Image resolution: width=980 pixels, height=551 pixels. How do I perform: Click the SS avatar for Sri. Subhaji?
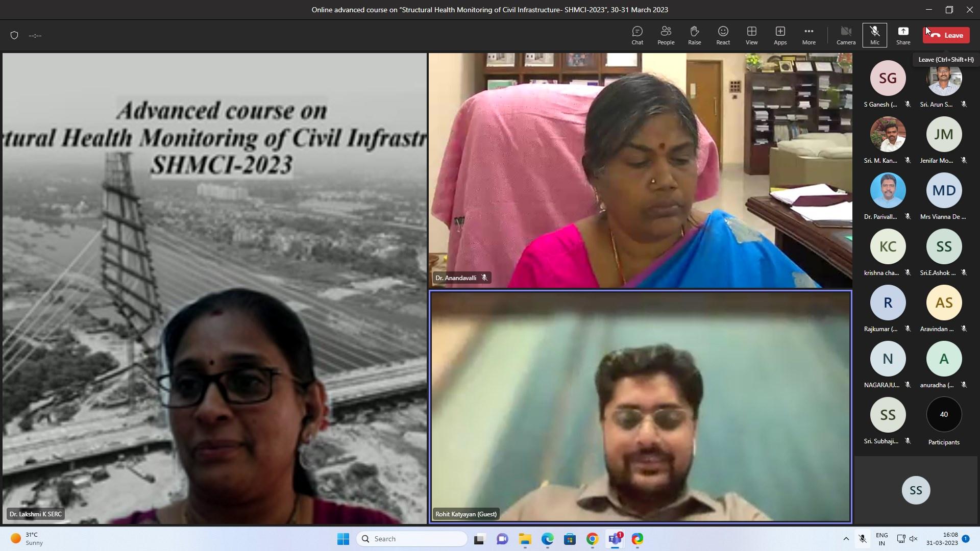click(x=888, y=415)
